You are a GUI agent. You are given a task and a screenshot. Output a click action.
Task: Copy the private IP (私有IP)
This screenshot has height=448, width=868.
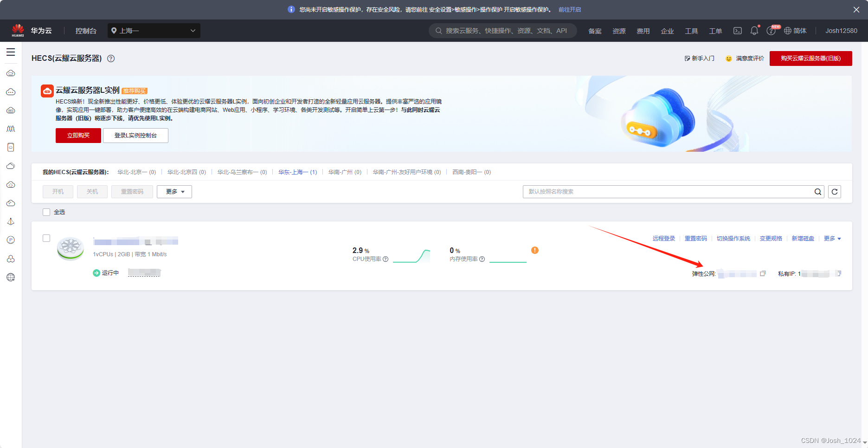point(838,273)
